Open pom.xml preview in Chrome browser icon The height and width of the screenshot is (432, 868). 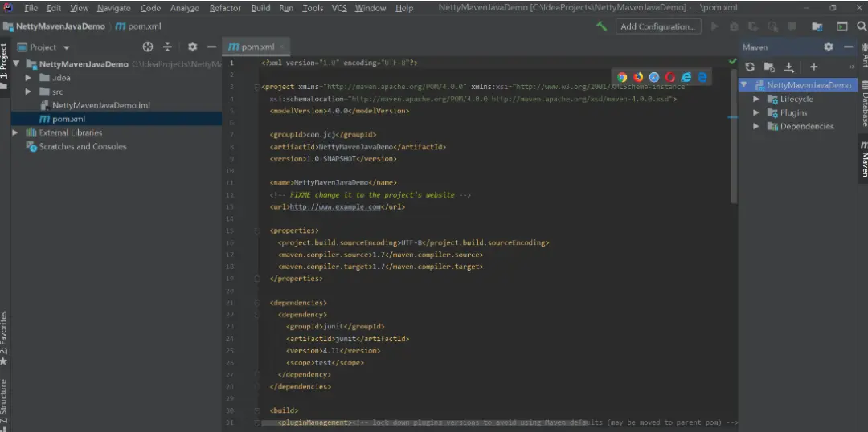622,77
